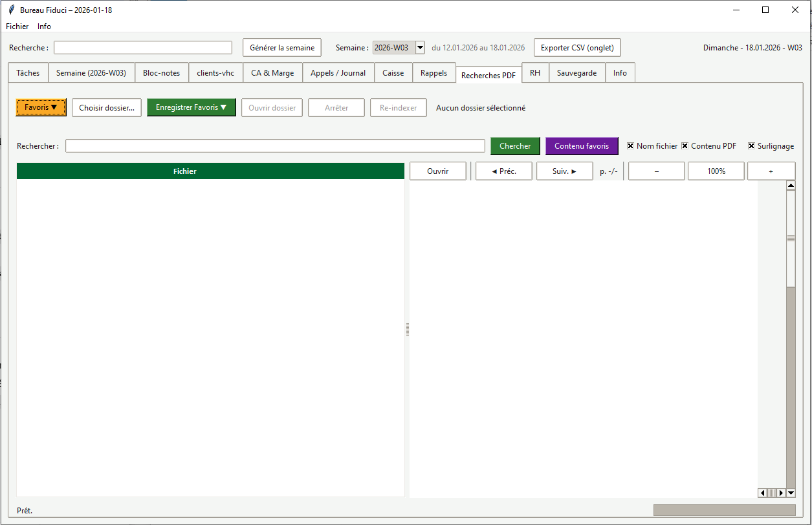The image size is (812, 525).
Task: Click the Exporter CSV (onglet) button
Action: [576, 48]
